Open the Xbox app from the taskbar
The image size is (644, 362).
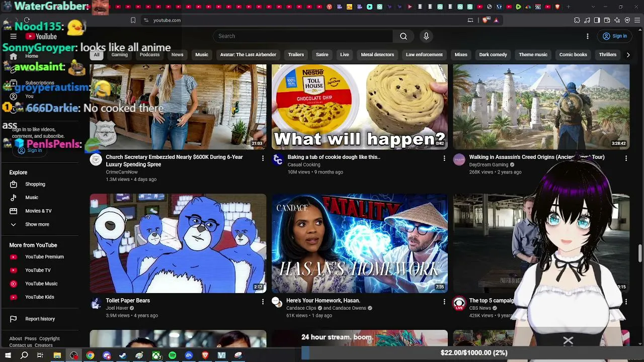pyautogui.click(x=156, y=355)
